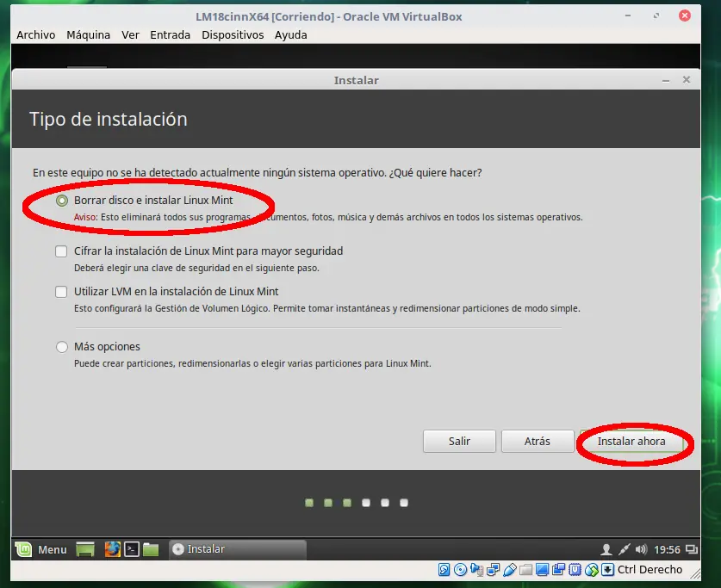Select Borrar disco e instalar Linux Mint radio
Viewport: 721px width, 588px height.
click(62, 201)
